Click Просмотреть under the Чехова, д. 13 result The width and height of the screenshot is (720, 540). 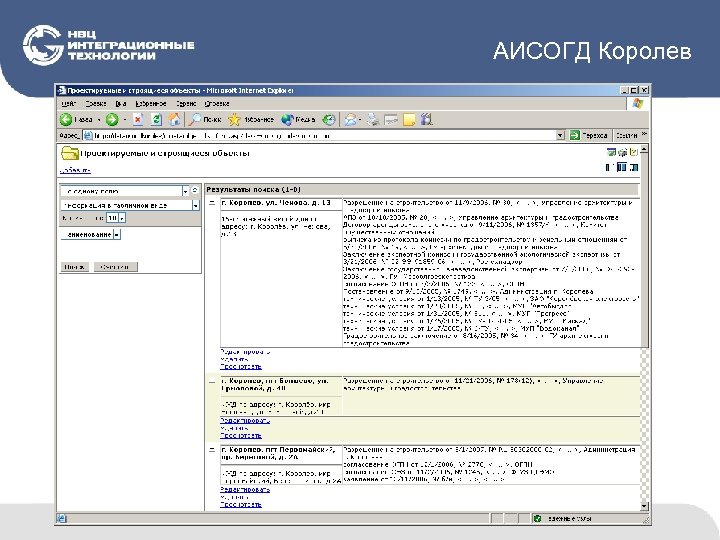point(241,366)
